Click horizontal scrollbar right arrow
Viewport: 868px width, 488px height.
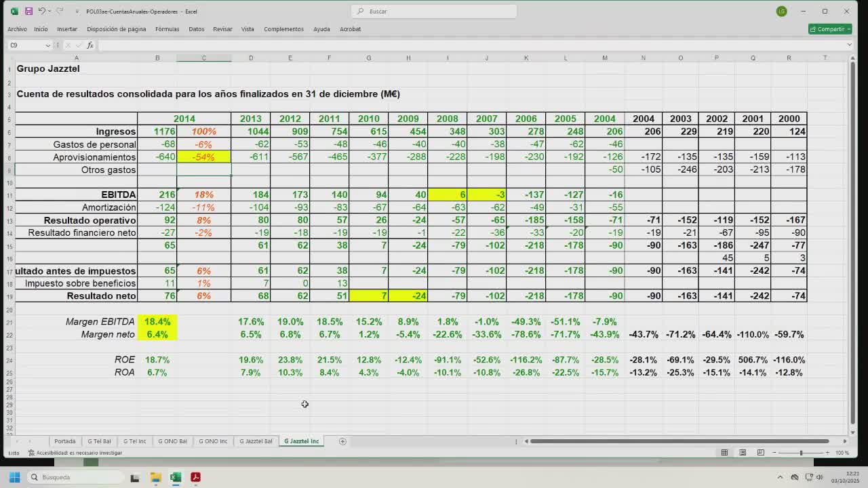point(845,441)
